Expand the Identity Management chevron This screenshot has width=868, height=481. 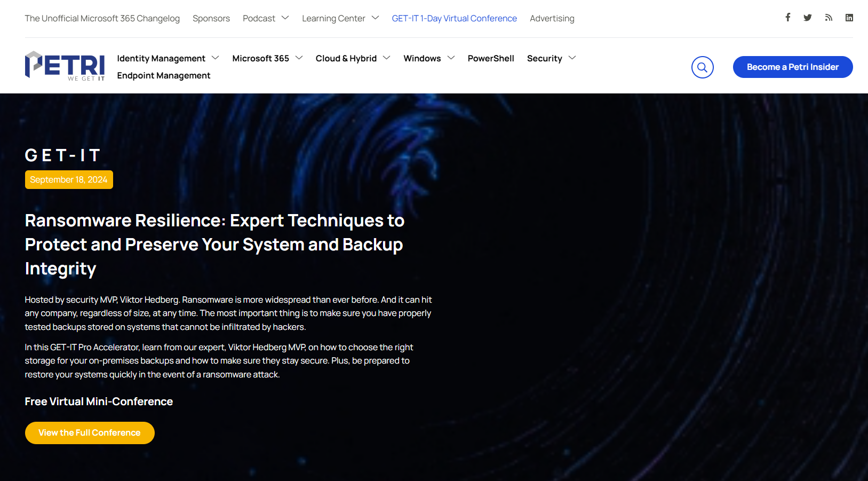pos(216,58)
